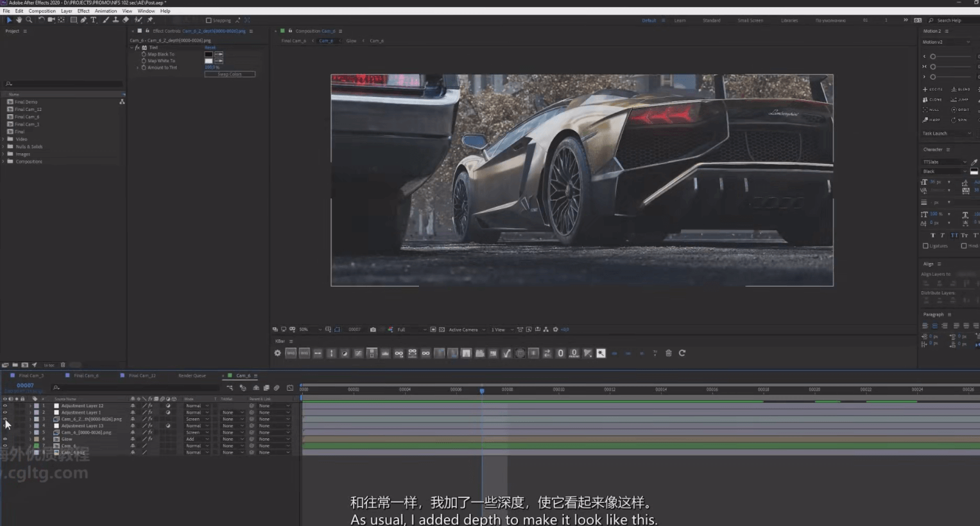Toggle the Amount to Tint stopwatch
The image size is (980, 526).
tap(144, 67)
